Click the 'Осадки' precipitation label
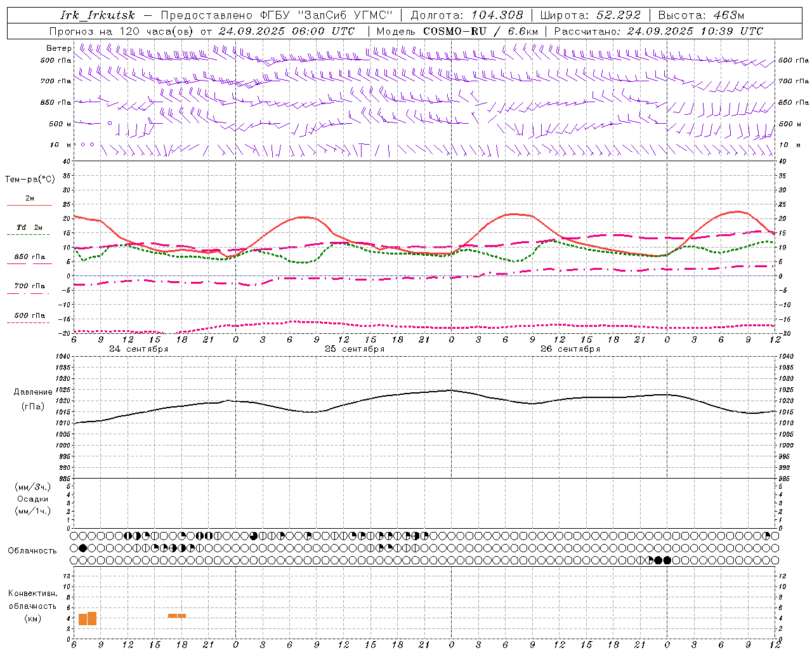Screen dimensions: 812x650 pos(33,499)
